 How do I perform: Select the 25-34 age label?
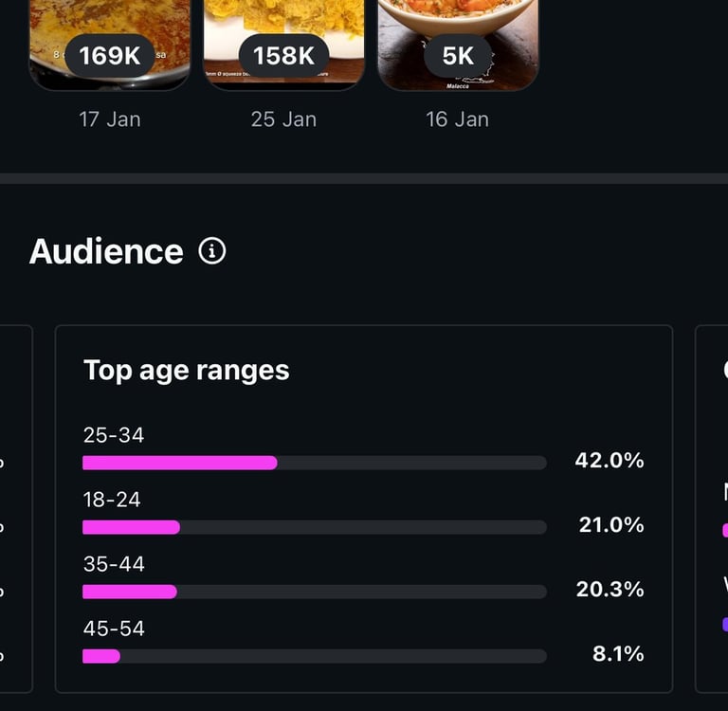pyautogui.click(x=114, y=435)
